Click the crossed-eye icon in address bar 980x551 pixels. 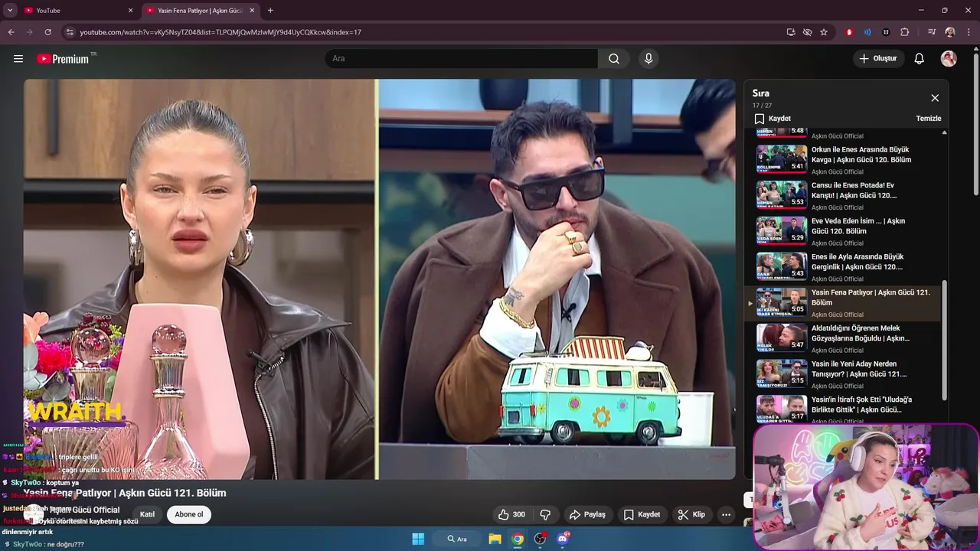pos(807,32)
